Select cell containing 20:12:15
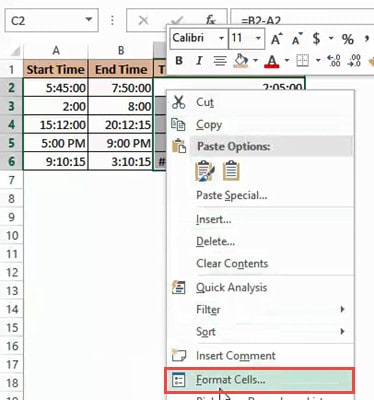Screen dimensions: 374x400 pos(121,125)
